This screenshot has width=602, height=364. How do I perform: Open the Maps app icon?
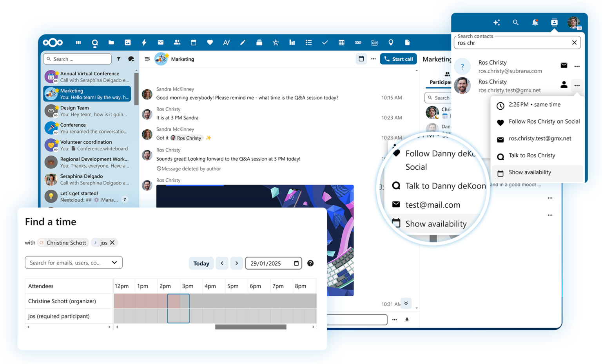(x=391, y=42)
